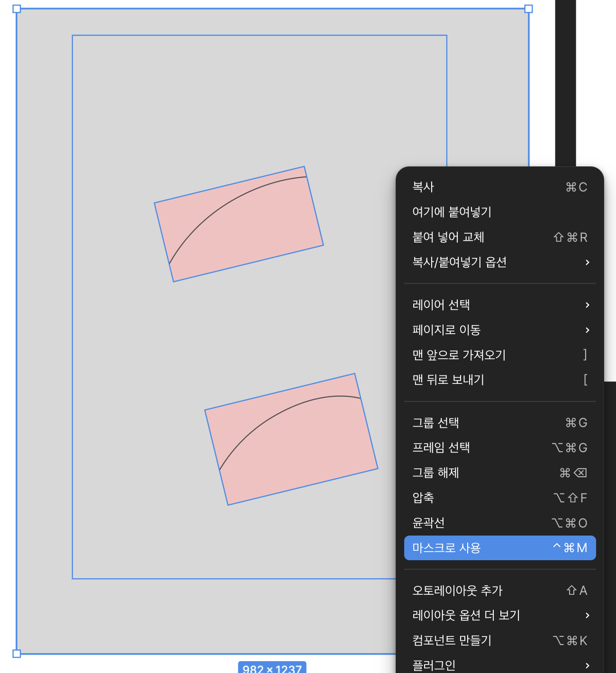This screenshot has height=673, width=616.
Task: Choose 프레임 선택 option
Action: (x=500, y=447)
